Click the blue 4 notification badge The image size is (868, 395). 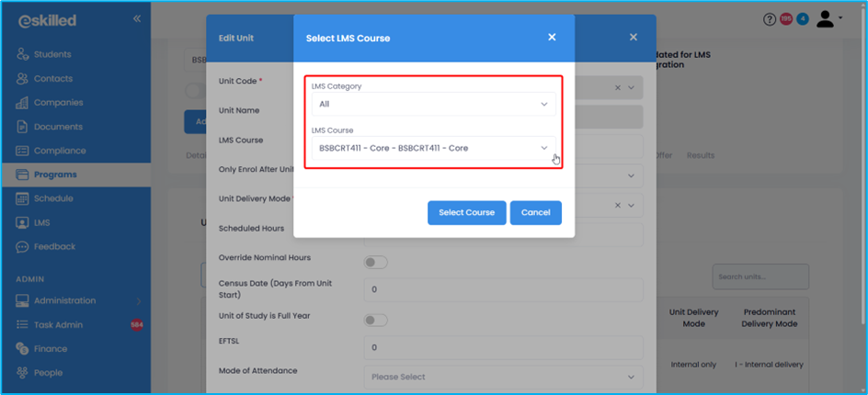point(803,19)
